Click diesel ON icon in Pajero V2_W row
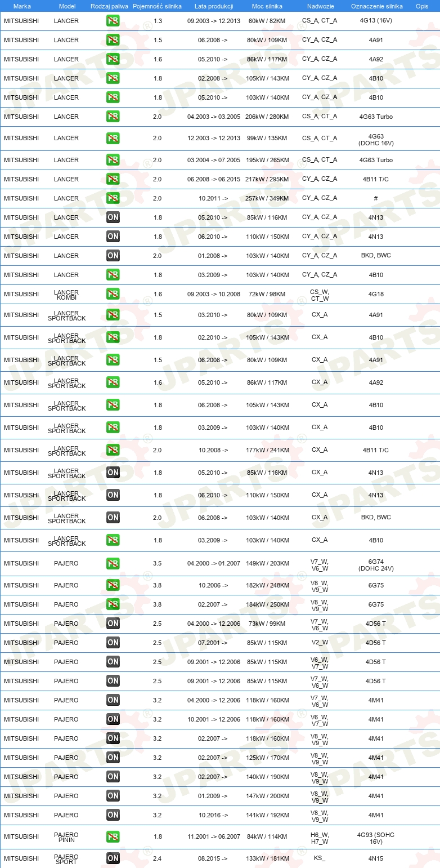 coord(113,643)
